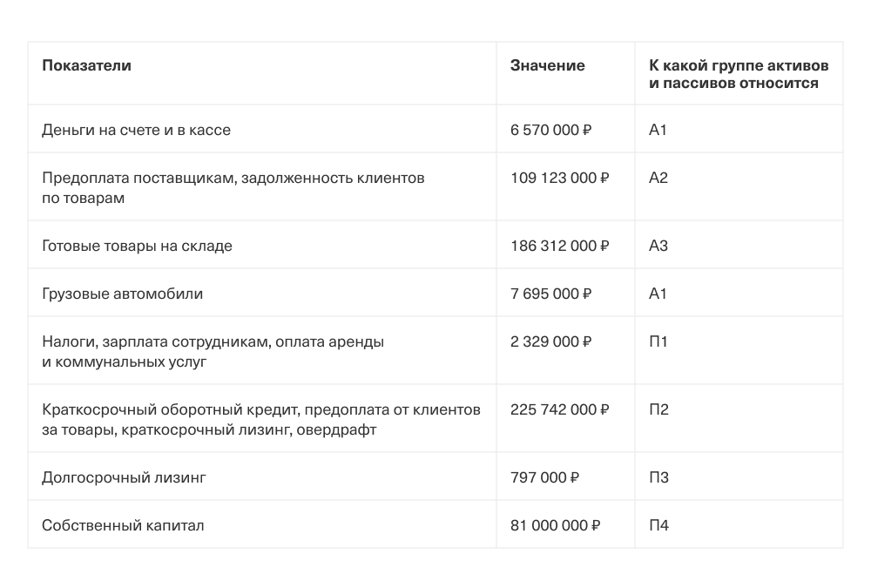Select the 6 570 000 ₽ value

coord(550,130)
